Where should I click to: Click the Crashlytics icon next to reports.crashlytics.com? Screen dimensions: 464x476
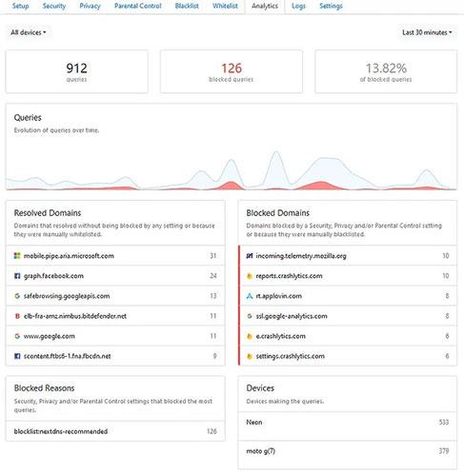(250, 276)
